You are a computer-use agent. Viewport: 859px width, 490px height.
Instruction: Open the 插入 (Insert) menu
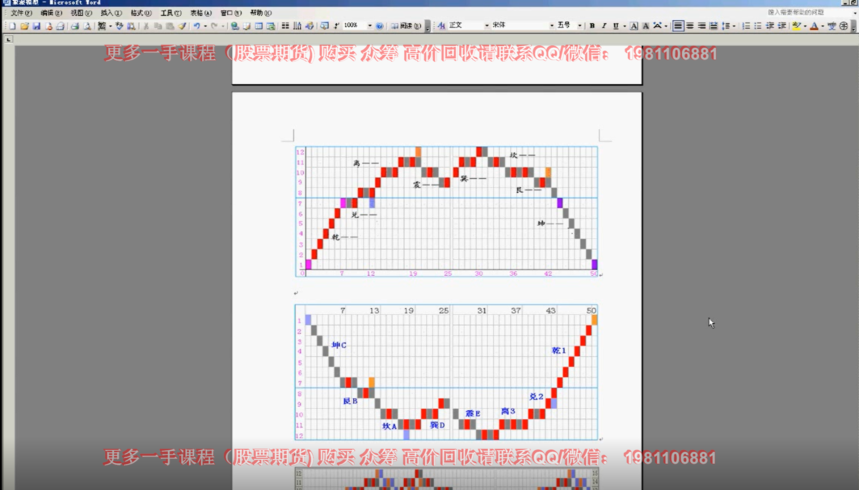click(112, 13)
